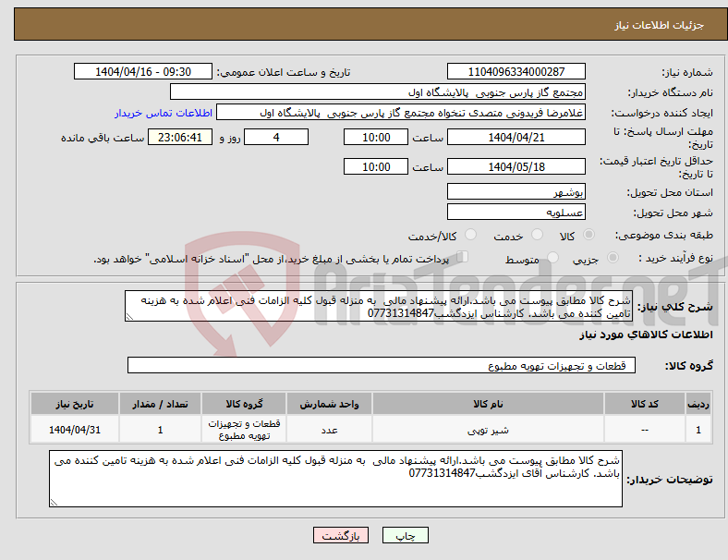Click the general need description text area
Screen dimensions: 728x560
(379, 307)
